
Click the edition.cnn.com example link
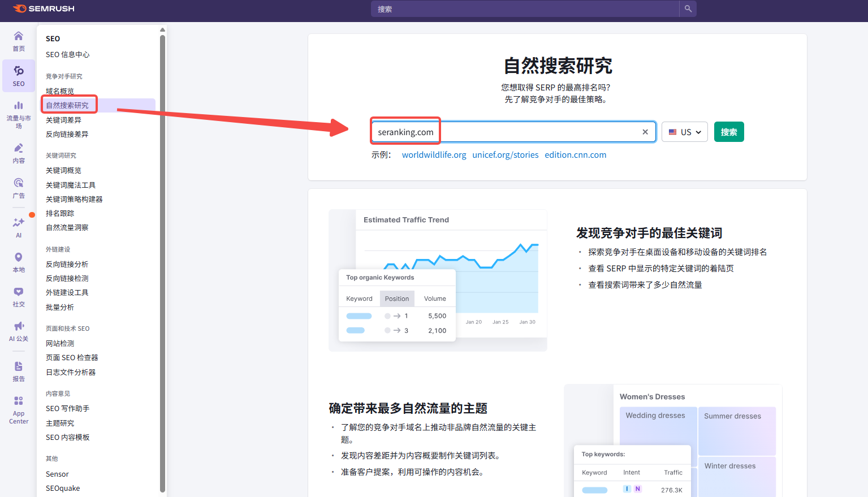[x=575, y=155]
